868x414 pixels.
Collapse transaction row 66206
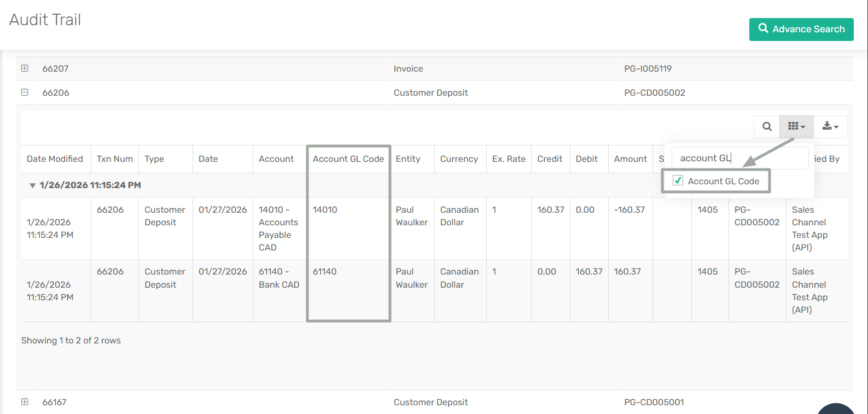tap(25, 92)
